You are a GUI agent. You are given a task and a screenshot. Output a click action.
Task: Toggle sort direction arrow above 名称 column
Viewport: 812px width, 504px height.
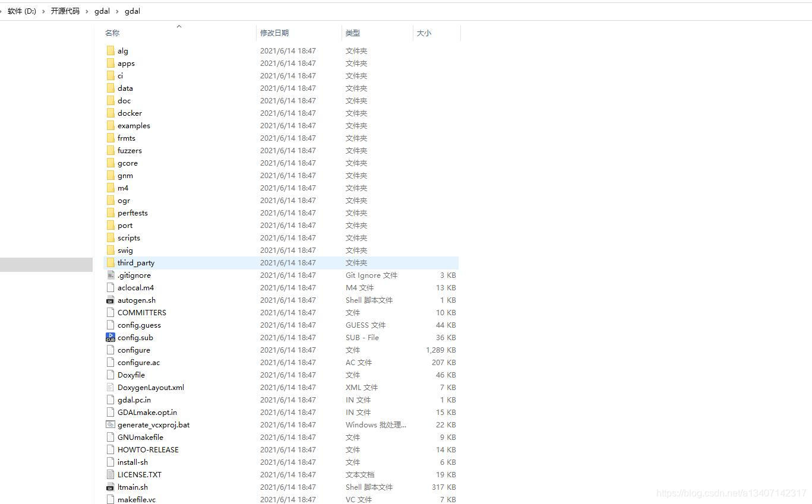click(179, 26)
